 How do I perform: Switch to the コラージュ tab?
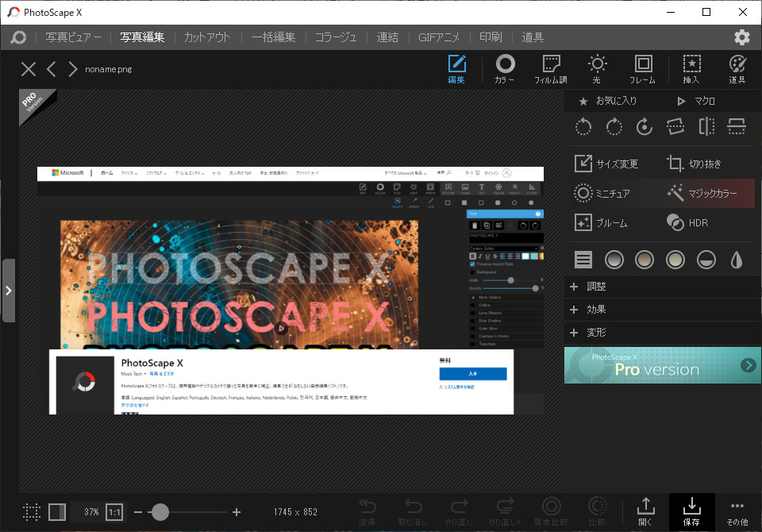pyautogui.click(x=336, y=37)
